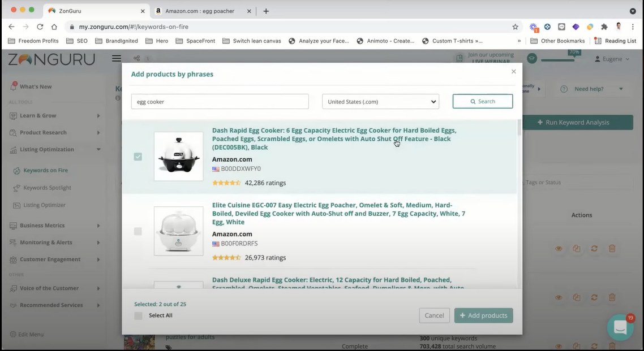The width and height of the screenshot is (644, 351).
Task: Click the Need help question mark icon
Action: coord(564,89)
